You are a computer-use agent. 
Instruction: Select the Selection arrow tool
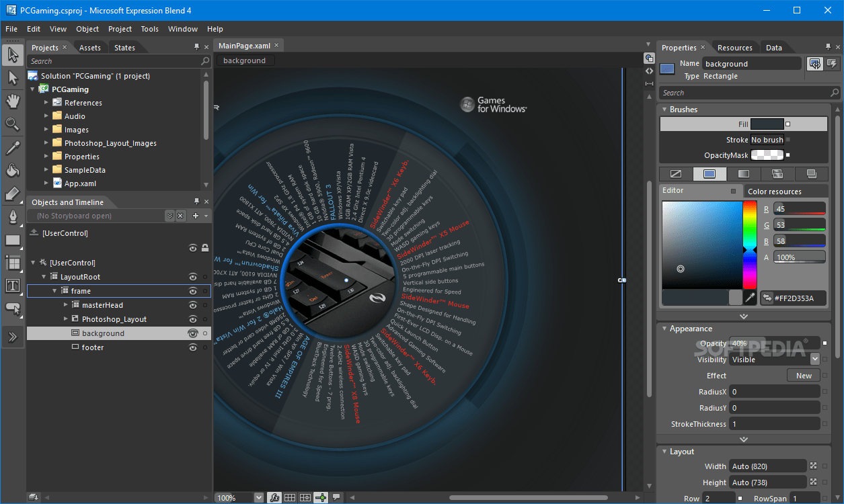(12, 55)
